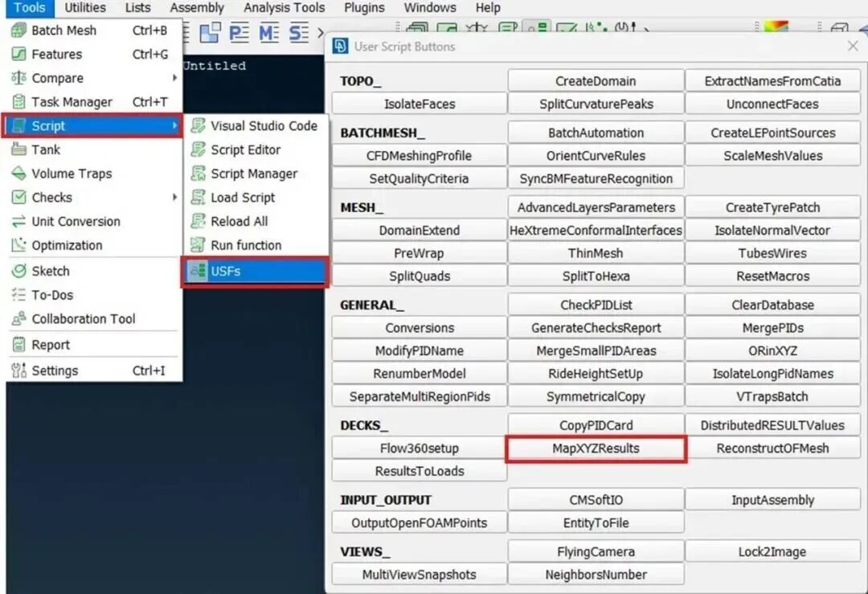Screen dimensions: 868x594
Task: Expand the toolbar overflow chevron
Action: [x=320, y=33]
